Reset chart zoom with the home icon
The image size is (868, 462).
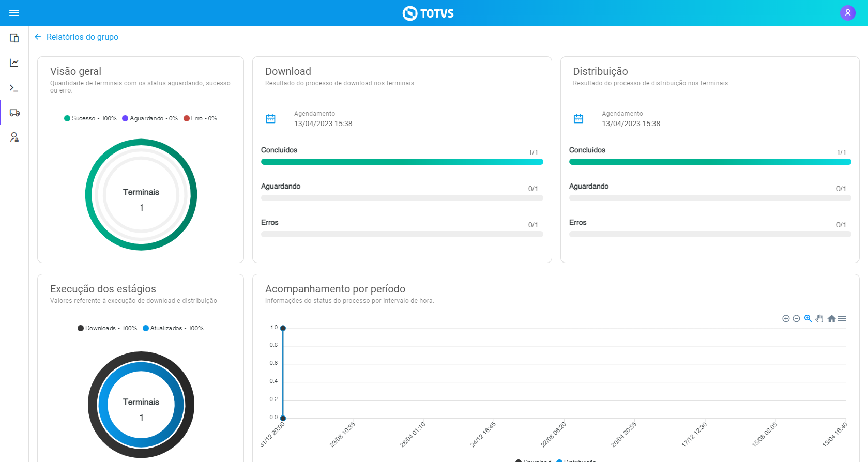coord(831,319)
